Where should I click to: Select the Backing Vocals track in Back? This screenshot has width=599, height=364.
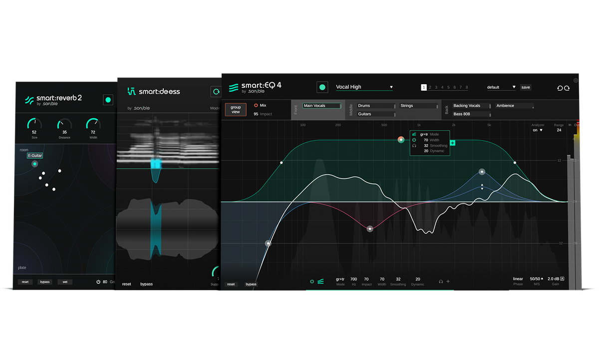pos(472,106)
